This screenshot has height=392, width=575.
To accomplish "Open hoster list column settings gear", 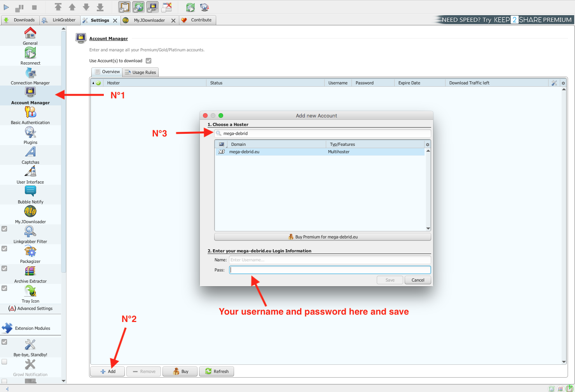I will tap(428, 144).
